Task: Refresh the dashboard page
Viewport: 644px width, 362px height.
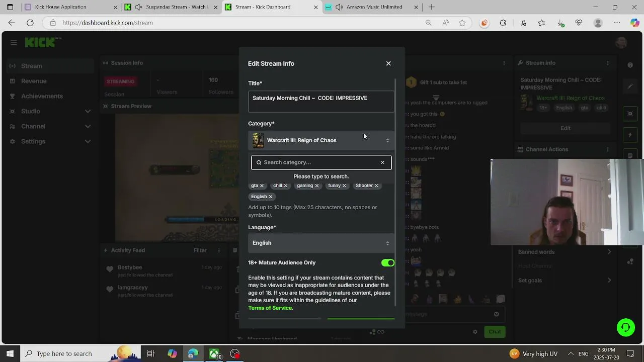Action: click(x=30, y=23)
